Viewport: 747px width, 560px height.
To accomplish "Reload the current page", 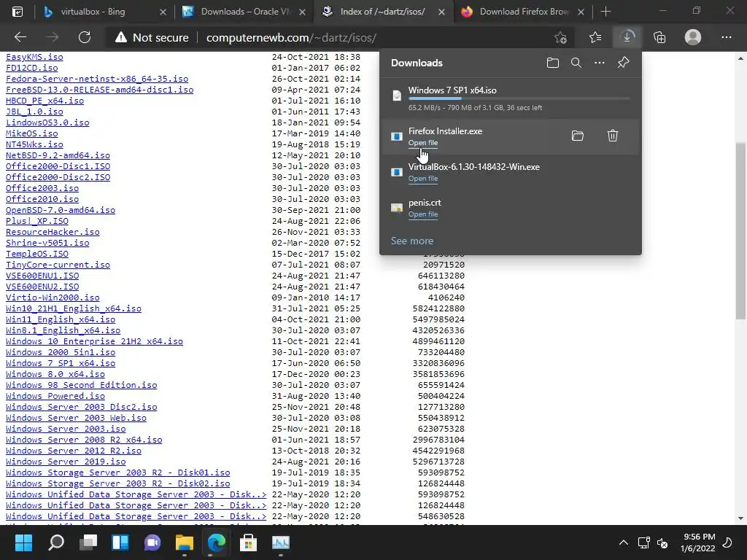I will tap(85, 37).
